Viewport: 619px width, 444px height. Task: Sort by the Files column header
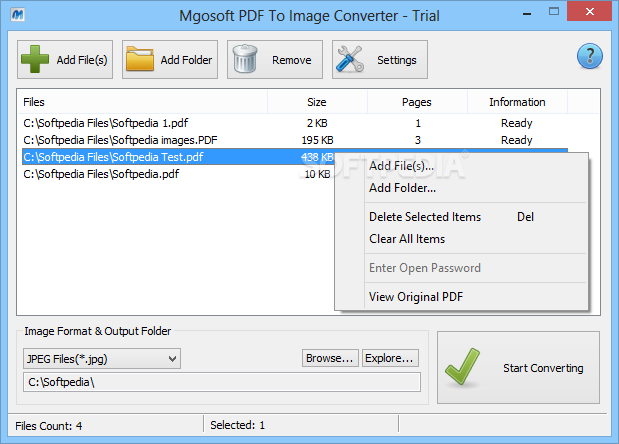click(143, 102)
